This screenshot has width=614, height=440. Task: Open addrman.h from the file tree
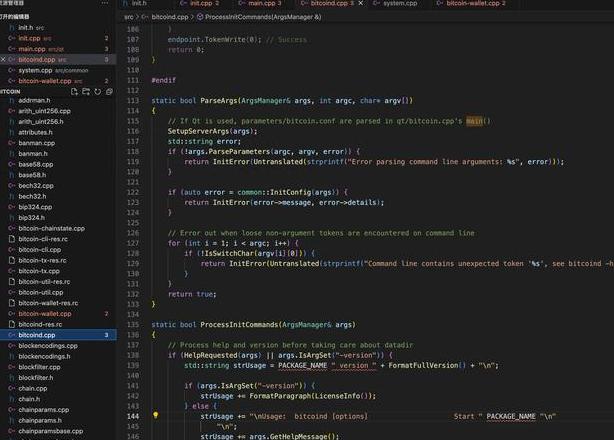[58, 100]
